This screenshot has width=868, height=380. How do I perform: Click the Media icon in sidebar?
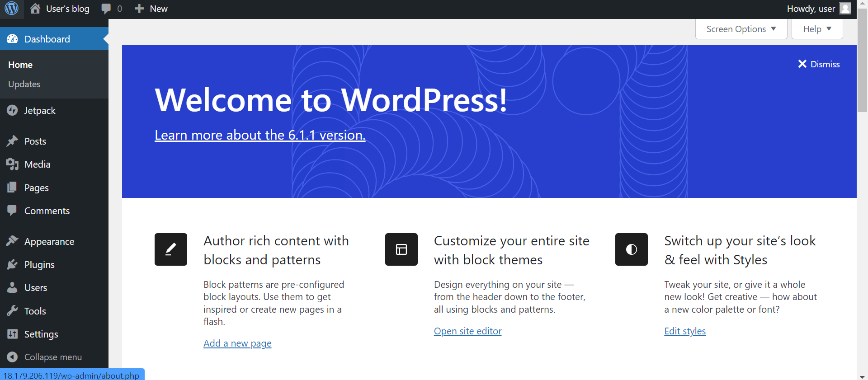click(x=12, y=164)
